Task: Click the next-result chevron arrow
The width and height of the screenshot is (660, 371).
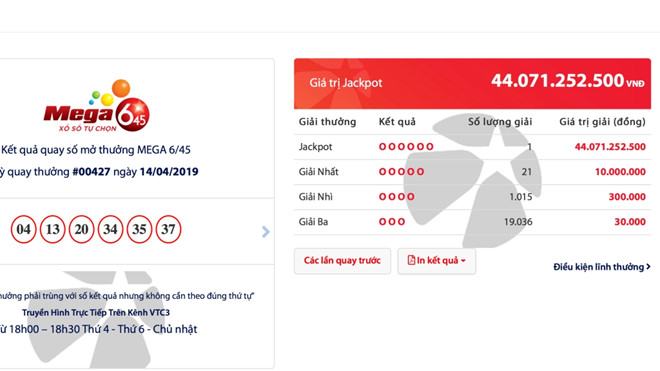Action: pos(266,232)
